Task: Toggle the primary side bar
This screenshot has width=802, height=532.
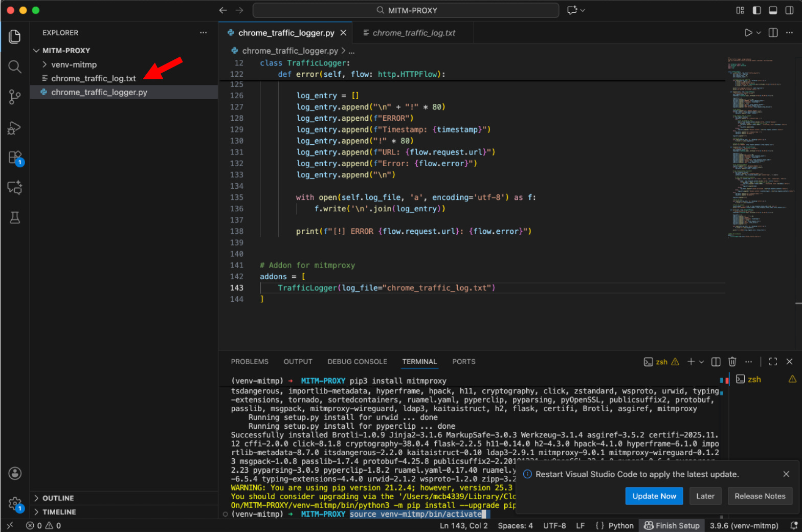Action: (756, 10)
